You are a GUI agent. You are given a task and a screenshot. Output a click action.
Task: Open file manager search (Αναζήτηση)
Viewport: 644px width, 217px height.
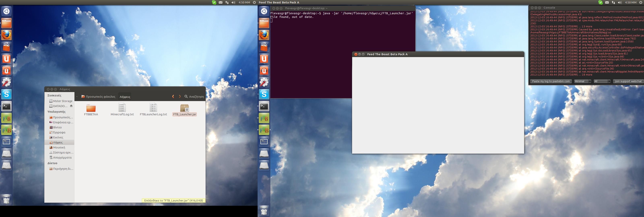click(x=194, y=96)
